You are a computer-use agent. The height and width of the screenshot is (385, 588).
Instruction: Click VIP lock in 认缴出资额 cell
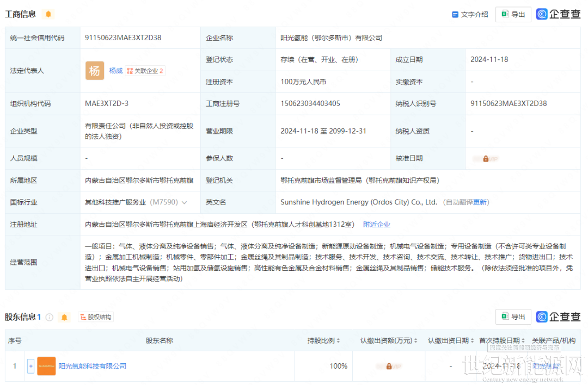(389, 367)
